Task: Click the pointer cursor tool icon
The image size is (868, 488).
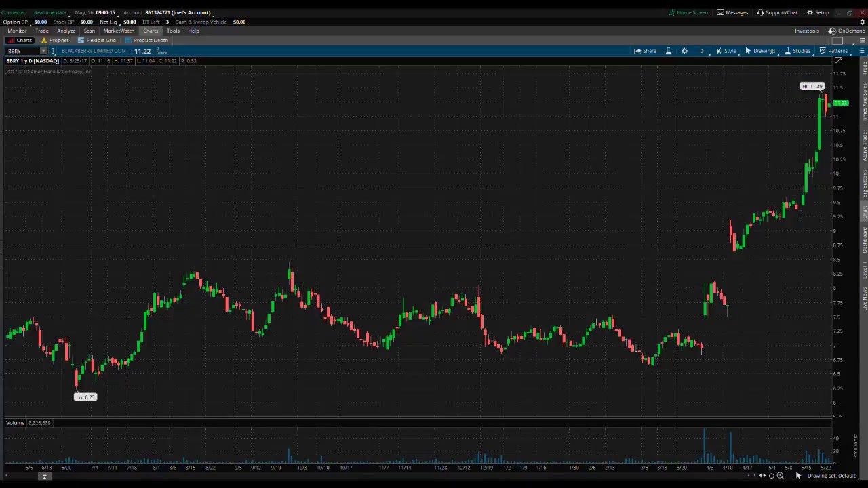Action: click(798, 476)
